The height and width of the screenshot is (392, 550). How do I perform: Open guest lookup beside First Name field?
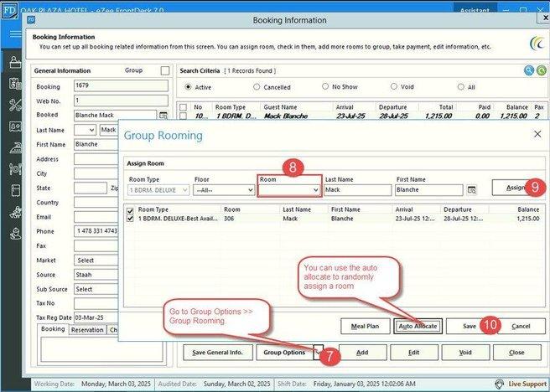point(472,190)
